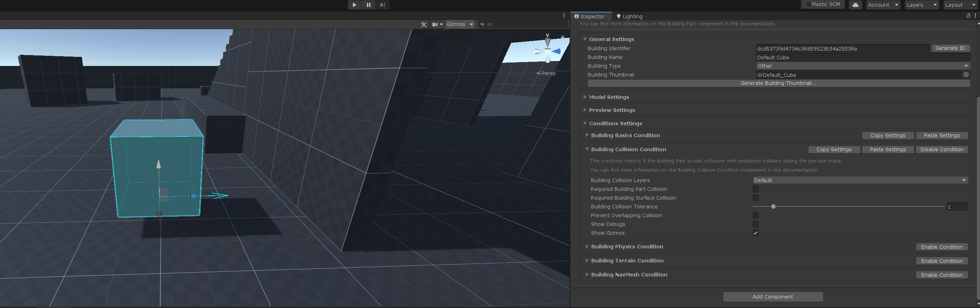This screenshot has height=308, width=980.
Task: Click the Generate ID button
Action: (x=950, y=48)
